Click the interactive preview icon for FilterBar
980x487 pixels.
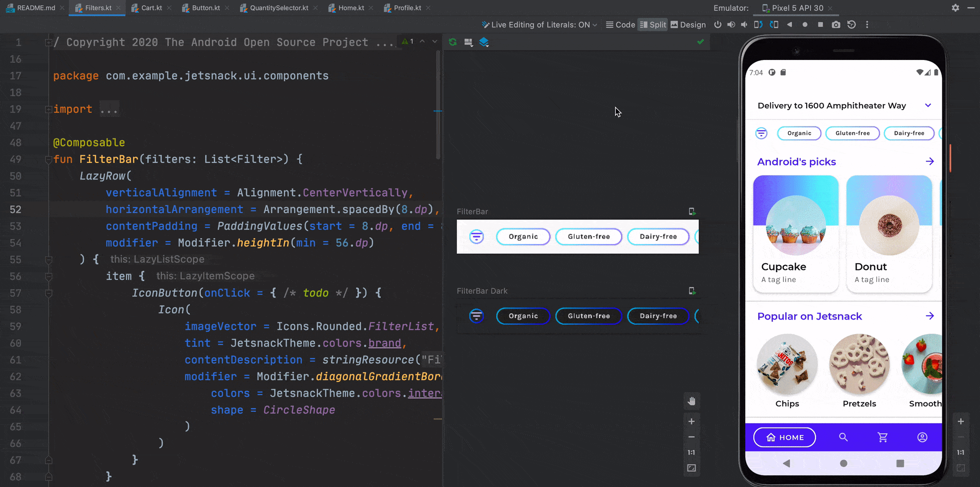click(x=692, y=211)
